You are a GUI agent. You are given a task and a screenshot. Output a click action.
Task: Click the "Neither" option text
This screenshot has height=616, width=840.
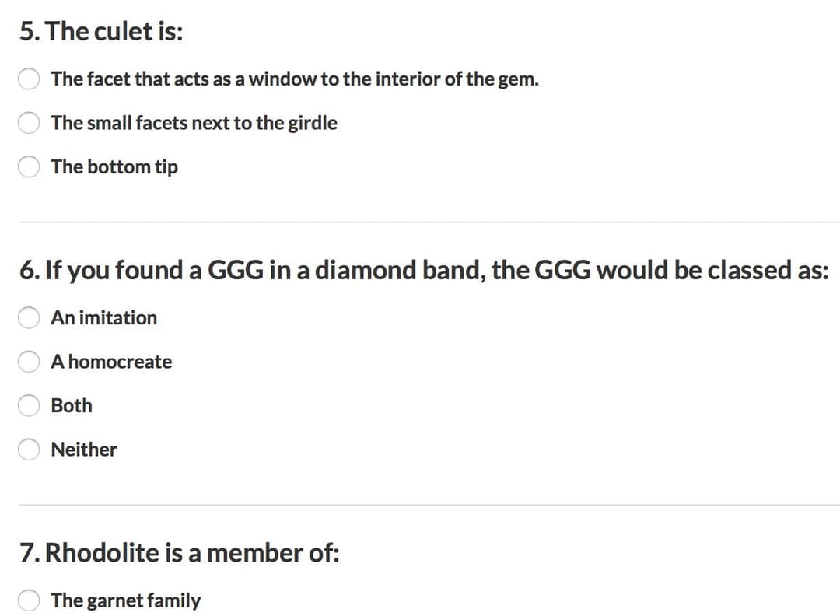tap(82, 449)
